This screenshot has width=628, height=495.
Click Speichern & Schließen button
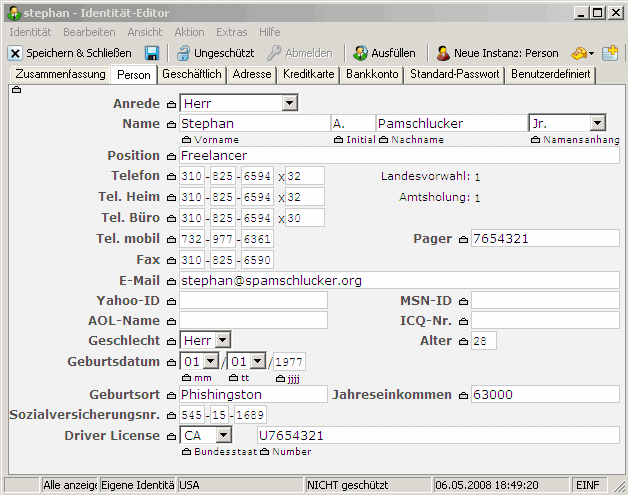[x=70, y=53]
